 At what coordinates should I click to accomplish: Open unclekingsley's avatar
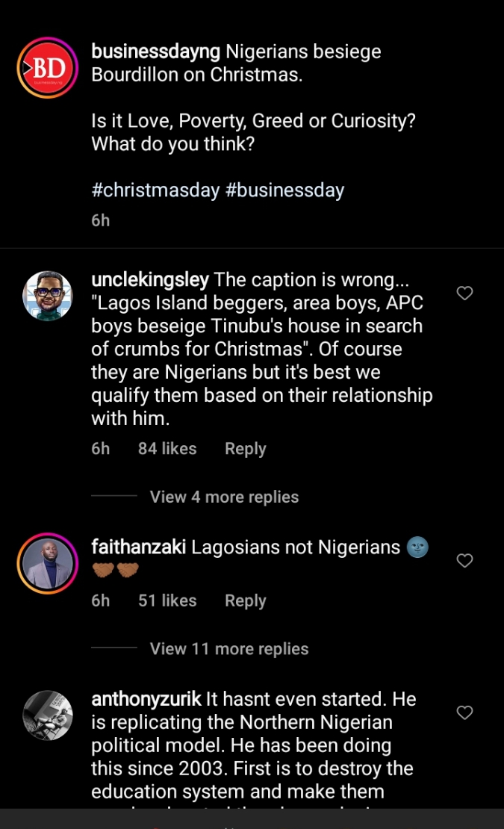click(x=48, y=296)
